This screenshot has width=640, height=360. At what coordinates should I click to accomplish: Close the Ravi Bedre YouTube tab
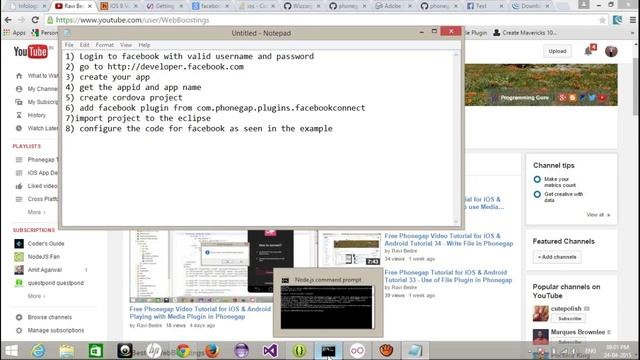90,6
